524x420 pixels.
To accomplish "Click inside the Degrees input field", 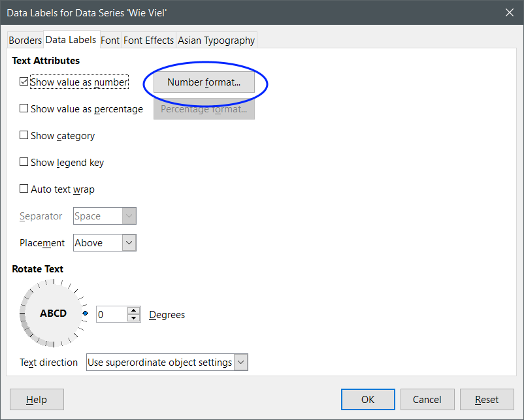I will pyautogui.click(x=111, y=314).
